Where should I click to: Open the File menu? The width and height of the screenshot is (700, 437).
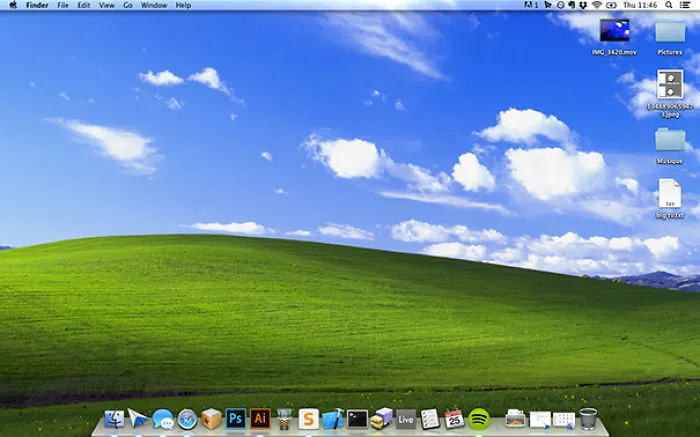coord(62,5)
